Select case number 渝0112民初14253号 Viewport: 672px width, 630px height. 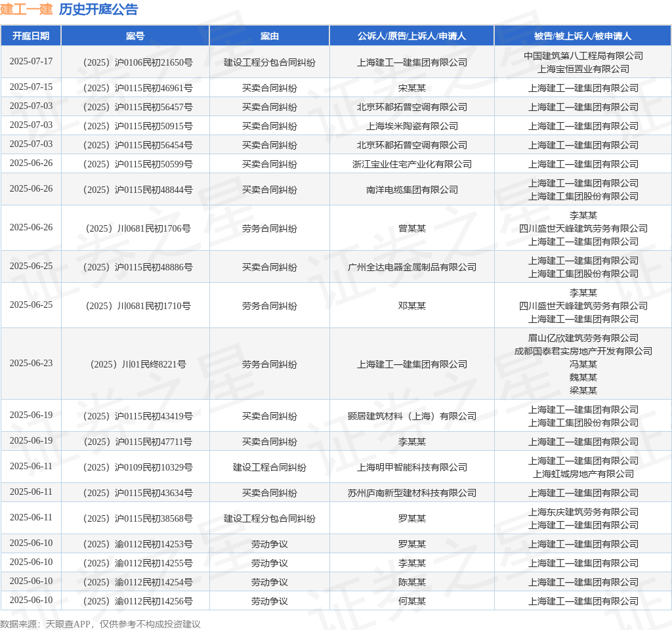(x=138, y=544)
